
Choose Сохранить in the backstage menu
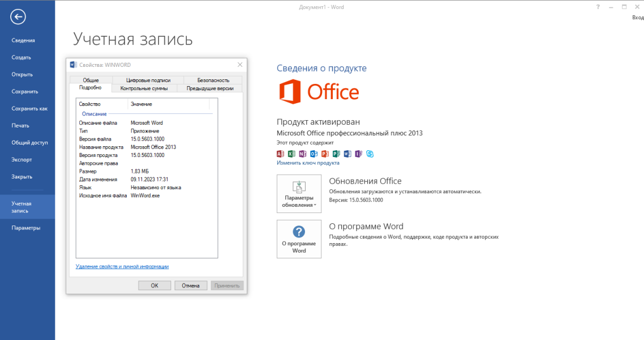click(28, 92)
